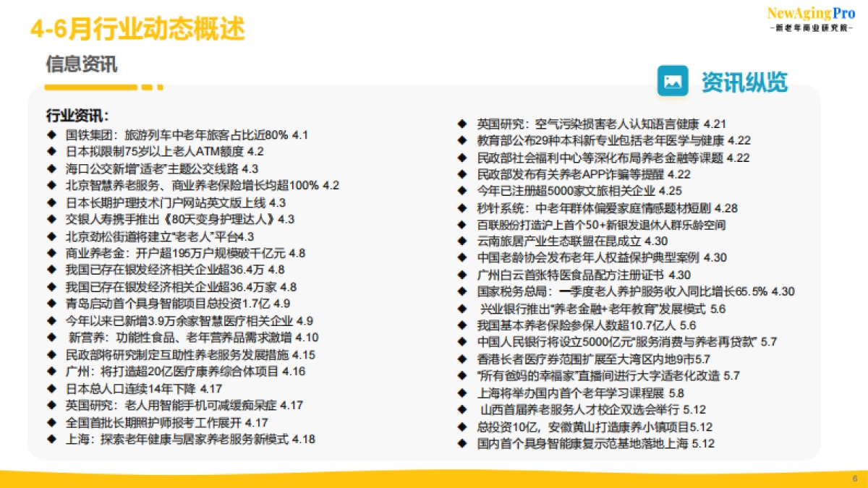
Task: Click the picture icon beside 资讯纵览
Action: (x=672, y=81)
